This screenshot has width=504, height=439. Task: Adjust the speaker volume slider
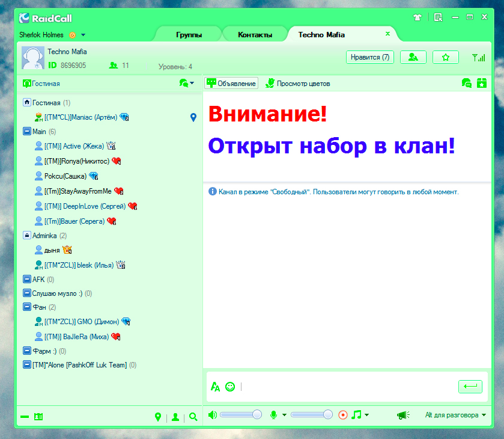(241, 414)
